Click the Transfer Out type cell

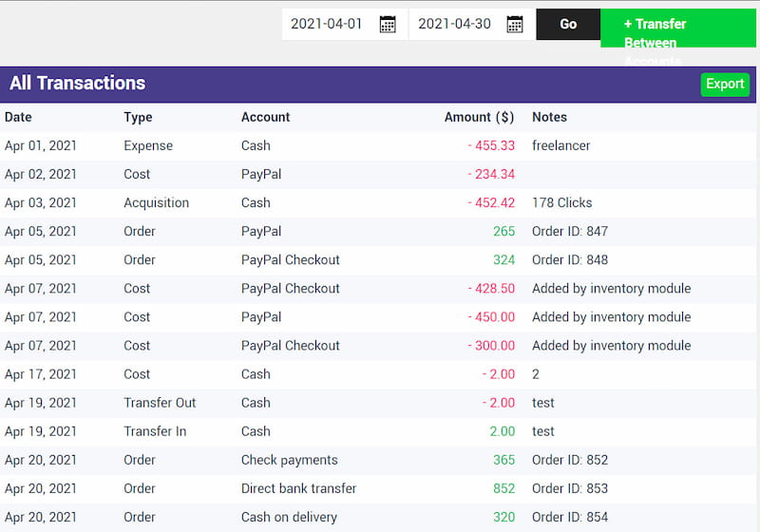(160, 403)
